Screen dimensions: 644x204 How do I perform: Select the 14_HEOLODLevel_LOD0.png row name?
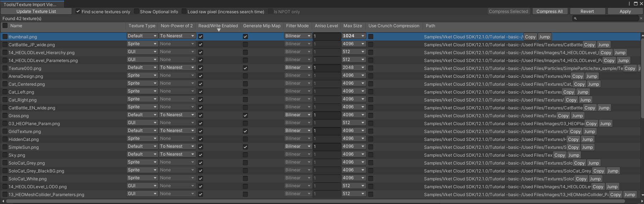(x=38, y=187)
